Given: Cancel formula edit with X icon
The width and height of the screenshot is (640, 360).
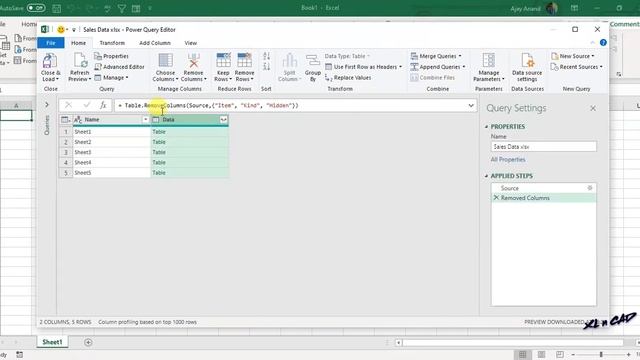Looking at the screenshot, I should coord(68,105).
